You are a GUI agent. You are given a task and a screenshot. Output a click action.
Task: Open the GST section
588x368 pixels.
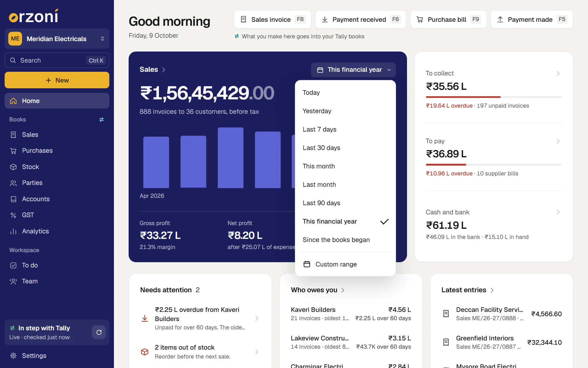pos(57,215)
